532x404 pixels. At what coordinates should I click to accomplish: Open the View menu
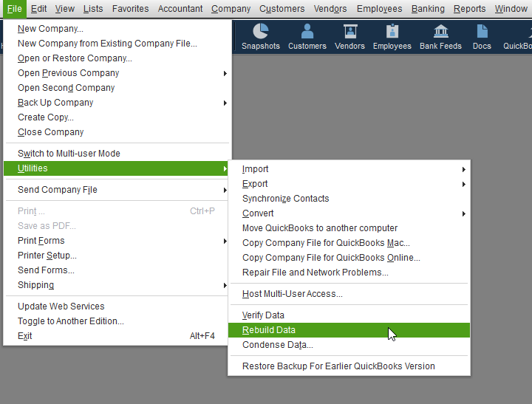click(x=65, y=8)
